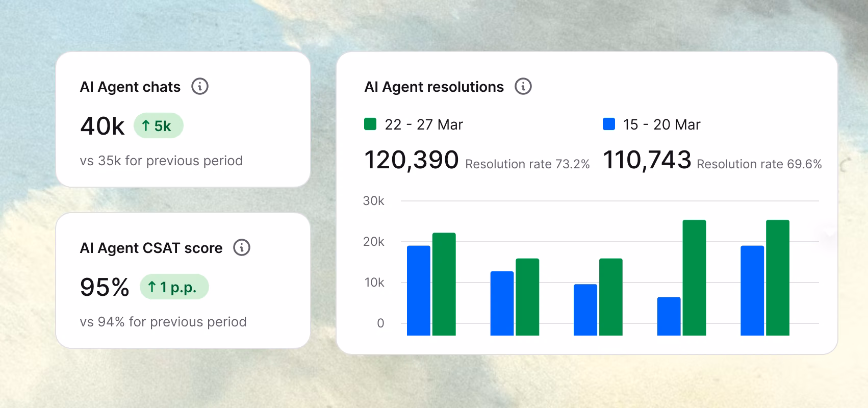Click the AI Agent CSAT score title
Image resolution: width=868 pixels, height=408 pixels.
point(151,248)
